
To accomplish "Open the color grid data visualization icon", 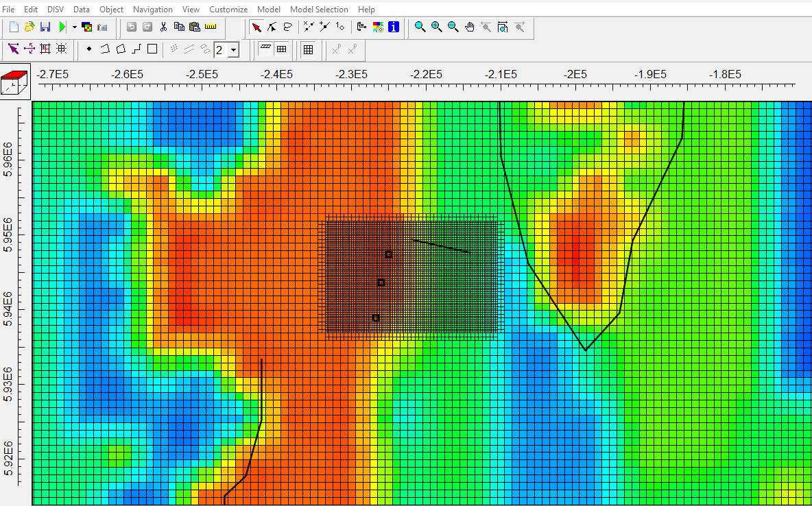I will click(378, 27).
